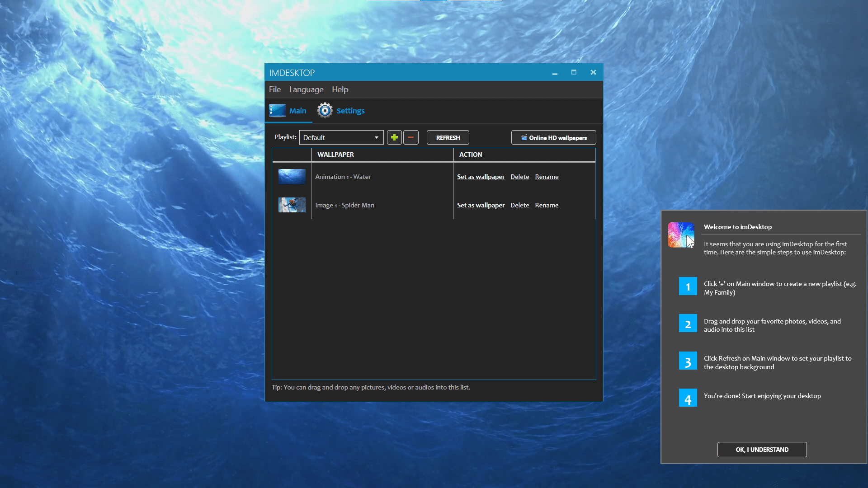The width and height of the screenshot is (868, 488).
Task: Click the step 3 number tile
Action: point(688,361)
